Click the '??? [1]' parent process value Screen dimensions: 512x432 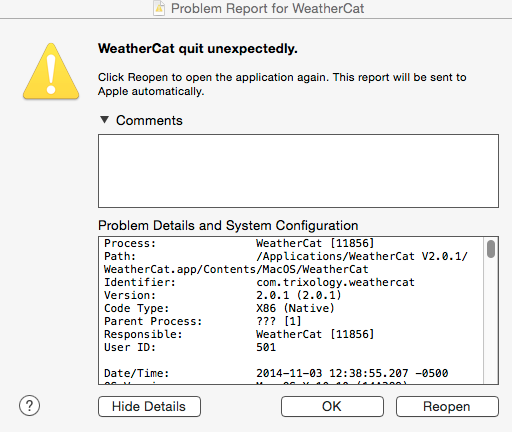[279, 321]
